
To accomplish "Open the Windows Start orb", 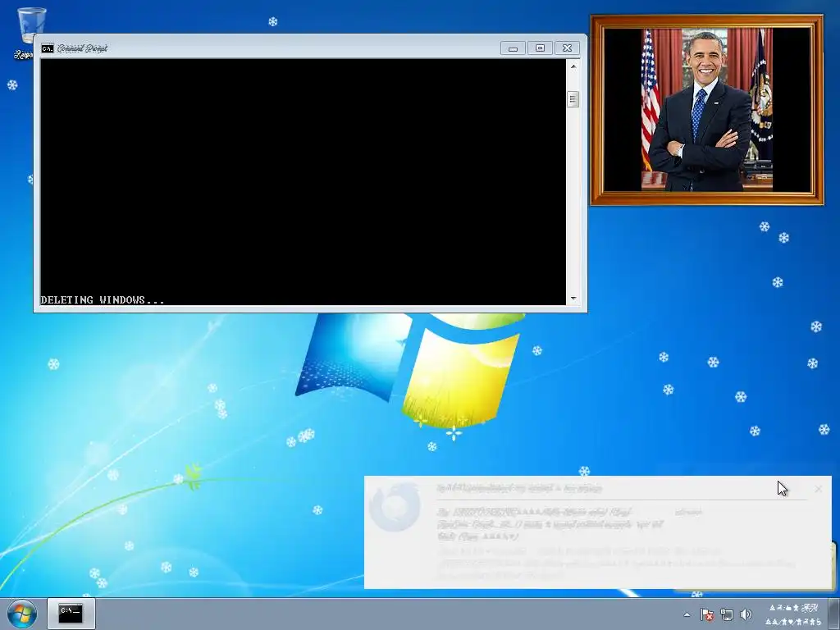I will (22, 614).
